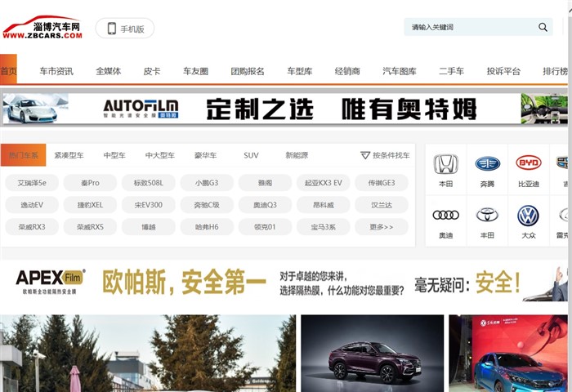The image size is (572, 392).
Task: Select the 紧凑型车 tab
Action: coord(69,155)
